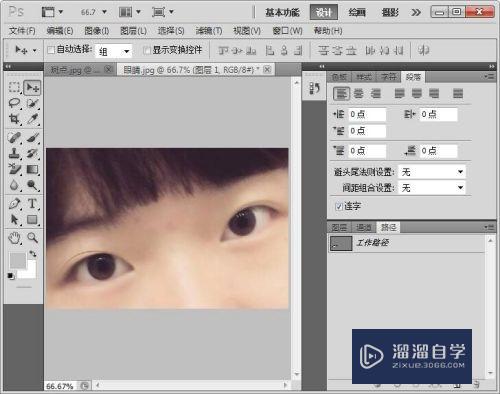
Task: Enable 显示变换控件 checkbox
Action: (x=146, y=50)
